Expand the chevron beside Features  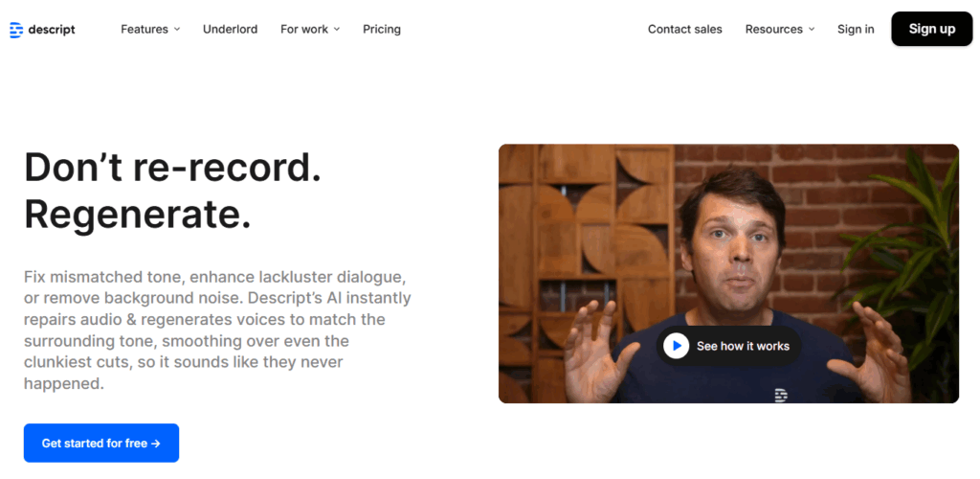point(177,30)
